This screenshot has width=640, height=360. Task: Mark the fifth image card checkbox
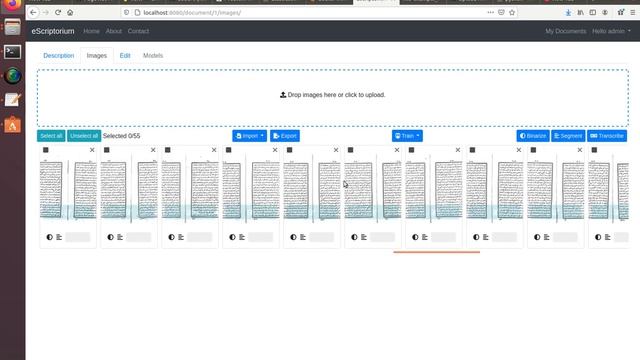(x=289, y=150)
